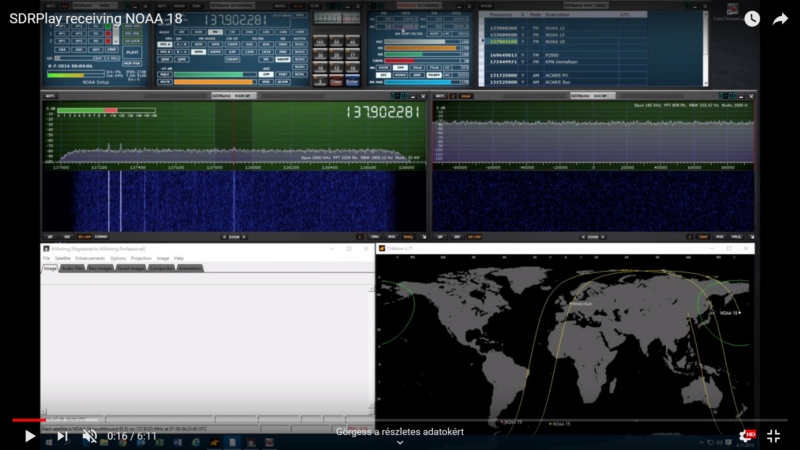Viewport: 800px width, 450px height.
Task: Toggle LO LOCK in the SDRuno main panel
Action: pyautogui.click(x=132, y=41)
